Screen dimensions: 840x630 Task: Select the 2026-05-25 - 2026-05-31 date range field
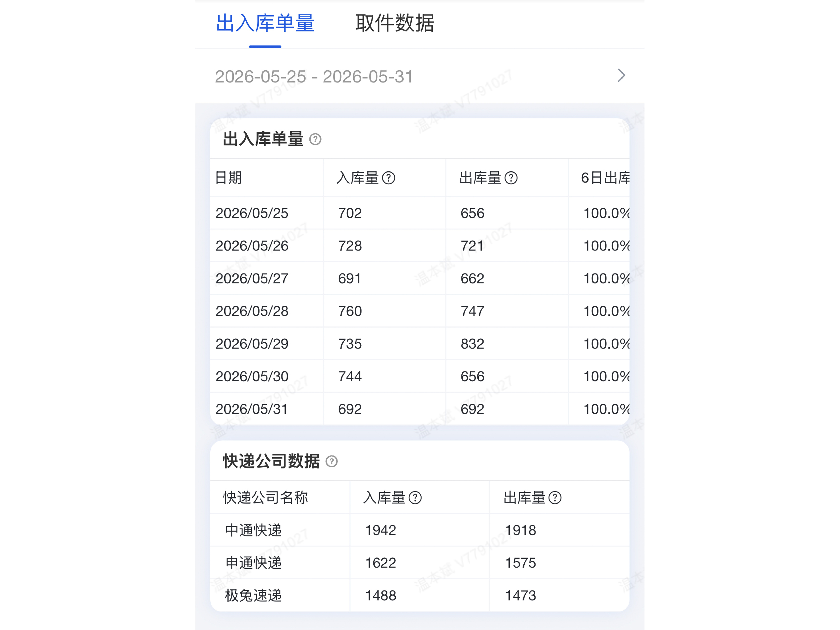click(x=420, y=76)
